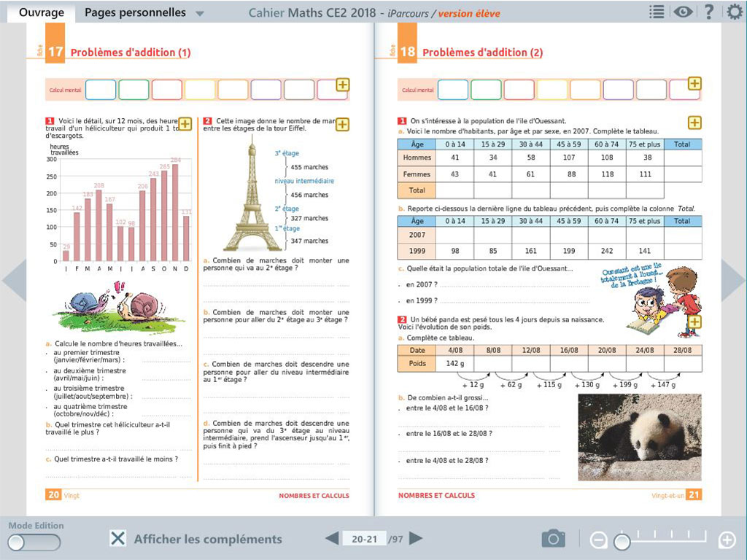Expand the plus button of Ouessant population exercise
This screenshot has height=560, width=747.
coord(694,122)
